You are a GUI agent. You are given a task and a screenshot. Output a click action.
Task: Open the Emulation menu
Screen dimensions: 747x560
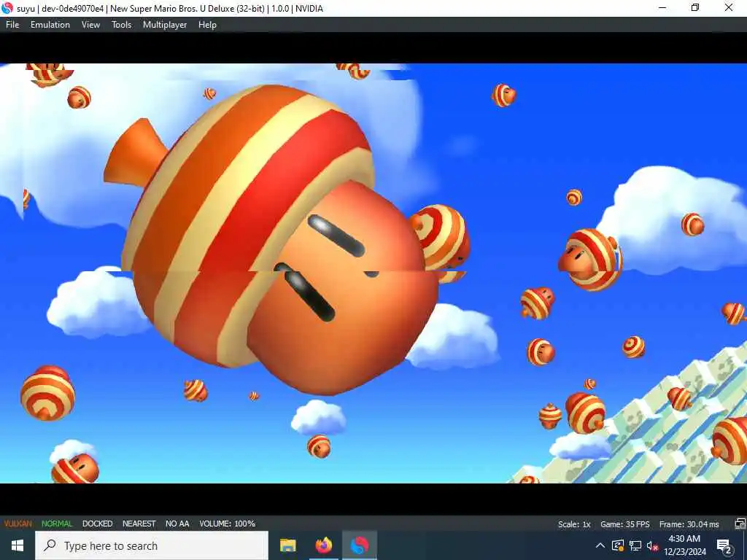(50, 25)
